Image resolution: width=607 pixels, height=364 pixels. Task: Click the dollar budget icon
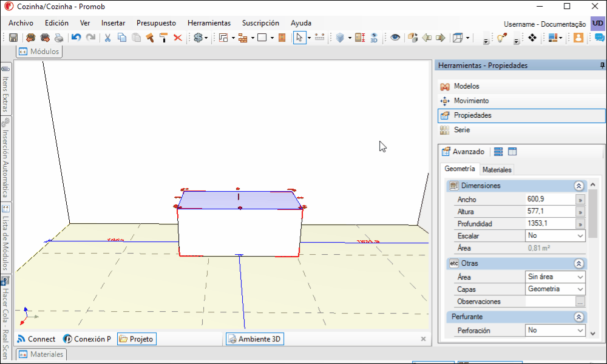198,38
